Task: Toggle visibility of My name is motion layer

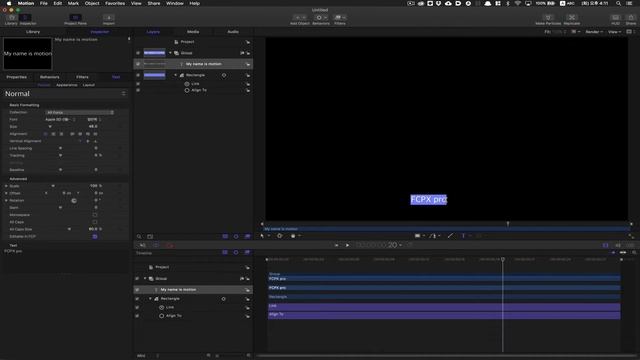Action: point(138,64)
